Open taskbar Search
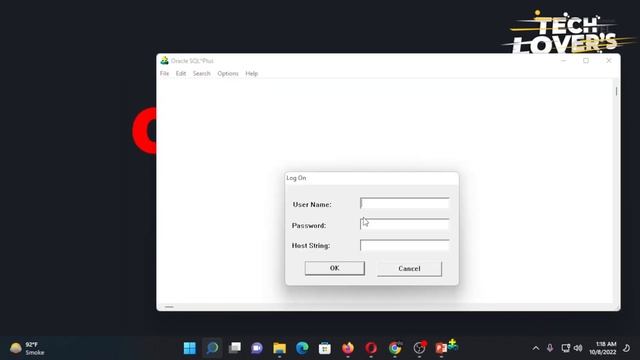The height and width of the screenshot is (360, 640). click(x=212, y=348)
